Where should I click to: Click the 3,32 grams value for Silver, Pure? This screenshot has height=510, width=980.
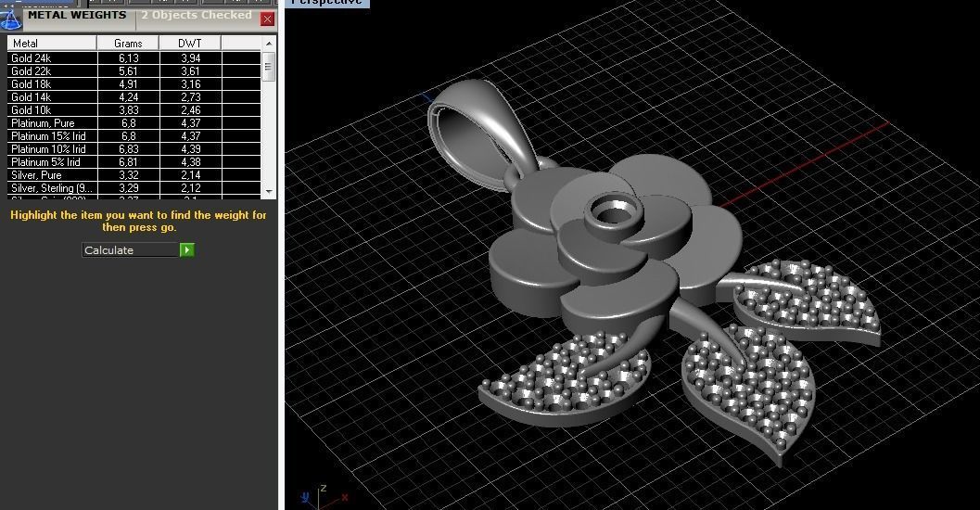pos(129,175)
